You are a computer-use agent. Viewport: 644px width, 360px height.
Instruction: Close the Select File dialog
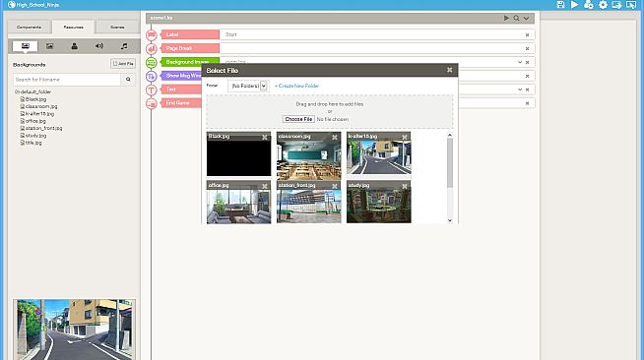tap(449, 70)
